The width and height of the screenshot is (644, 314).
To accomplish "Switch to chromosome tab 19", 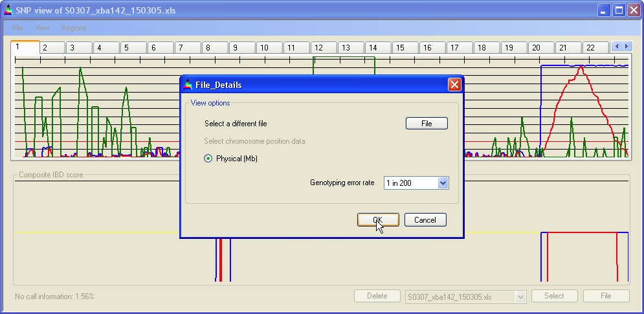I will 514,48.
